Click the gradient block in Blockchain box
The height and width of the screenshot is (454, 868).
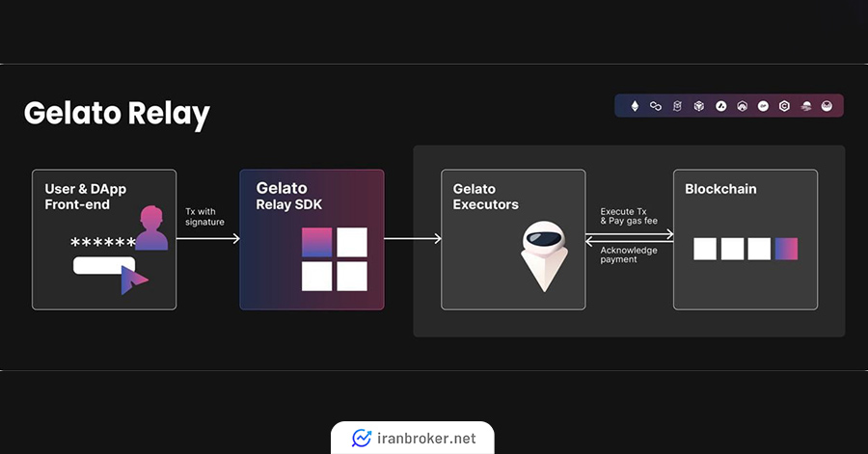click(x=786, y=249)
